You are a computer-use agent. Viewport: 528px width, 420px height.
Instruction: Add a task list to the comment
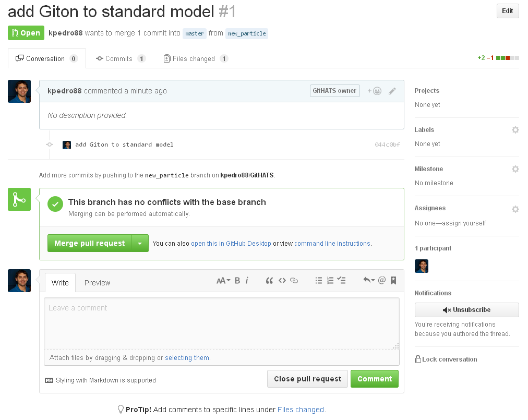[342, 280]
